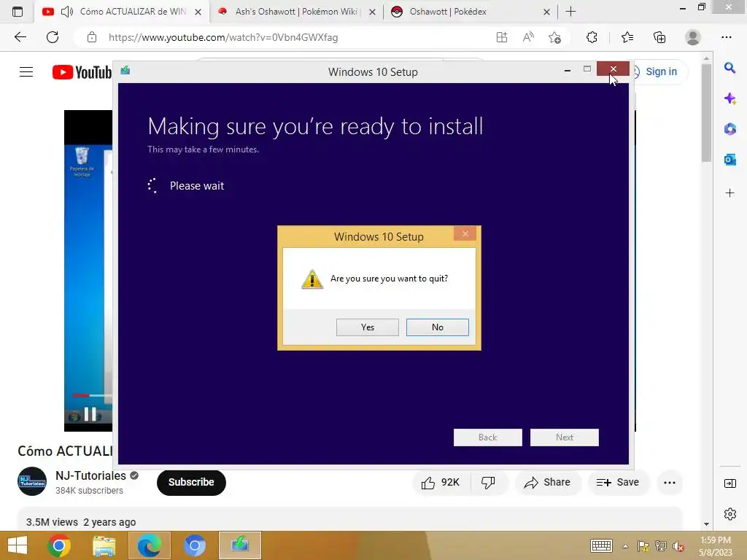
Task: Open the muted volume tray icon
Action: (678, 546)
